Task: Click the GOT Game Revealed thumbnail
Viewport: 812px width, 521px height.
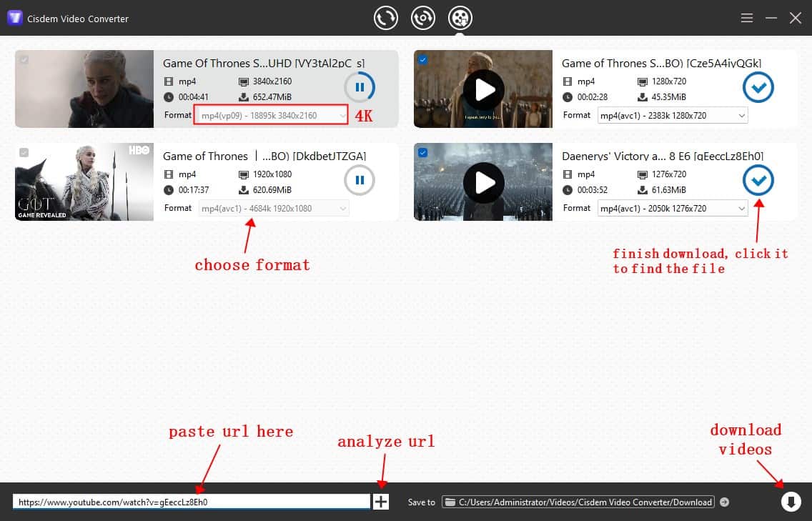Action: pos(84,182)
